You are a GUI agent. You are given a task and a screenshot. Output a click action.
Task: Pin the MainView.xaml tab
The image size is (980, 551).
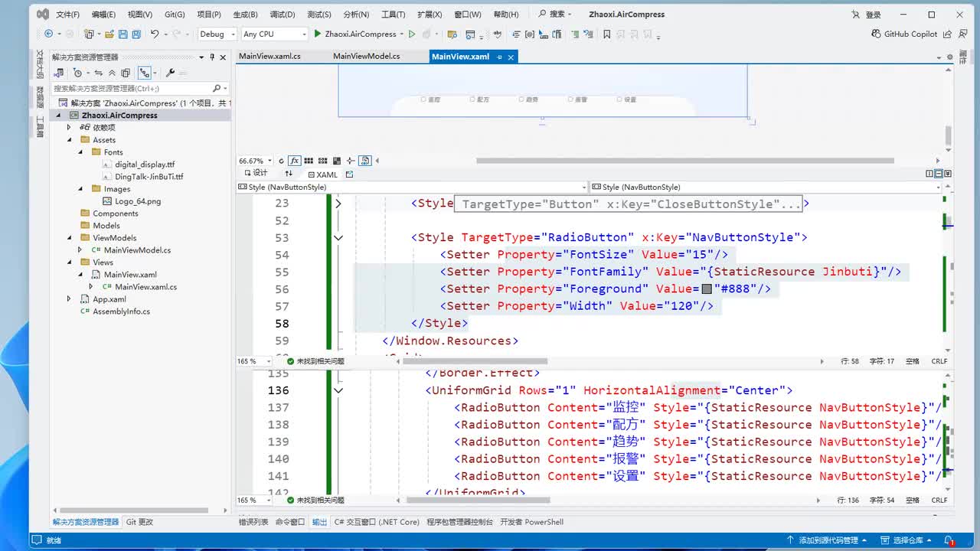coord(499,57)
